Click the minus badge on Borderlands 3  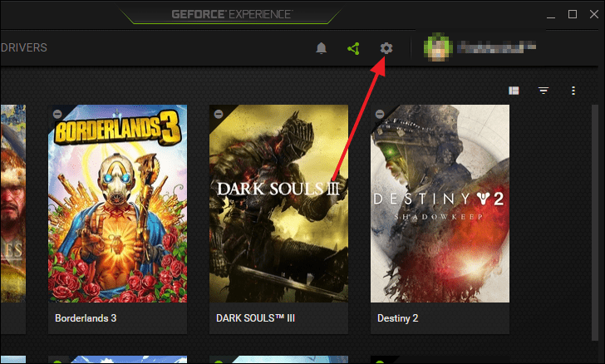coord(57,114)
